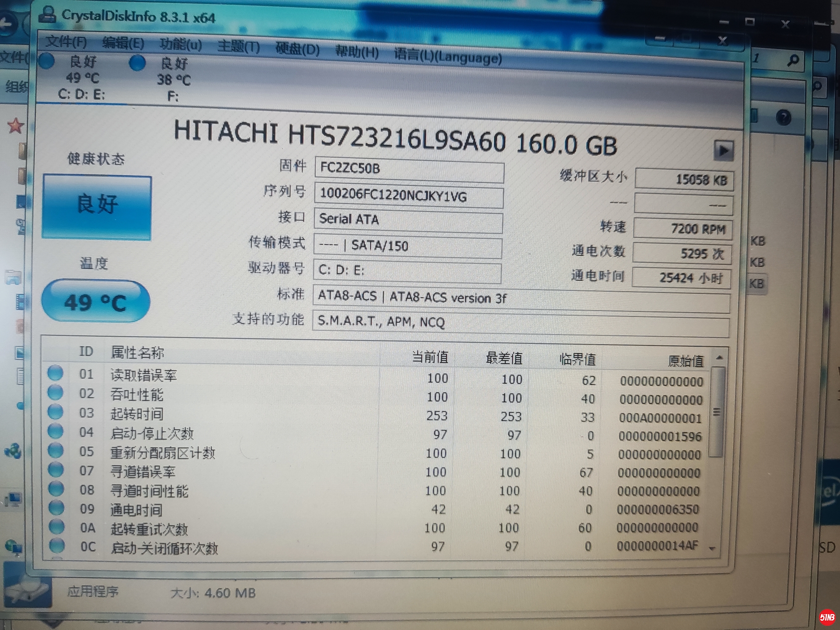Click the rotation rate value 7200 RPM
This screenshot has height=630, width=840.
(x=683, y=228)
